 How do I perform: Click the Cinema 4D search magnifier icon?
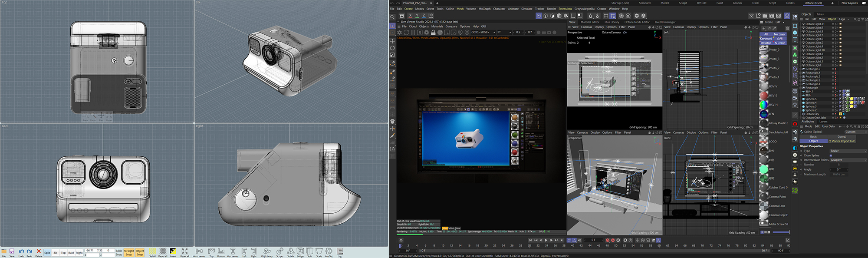[x=392, y=17]
